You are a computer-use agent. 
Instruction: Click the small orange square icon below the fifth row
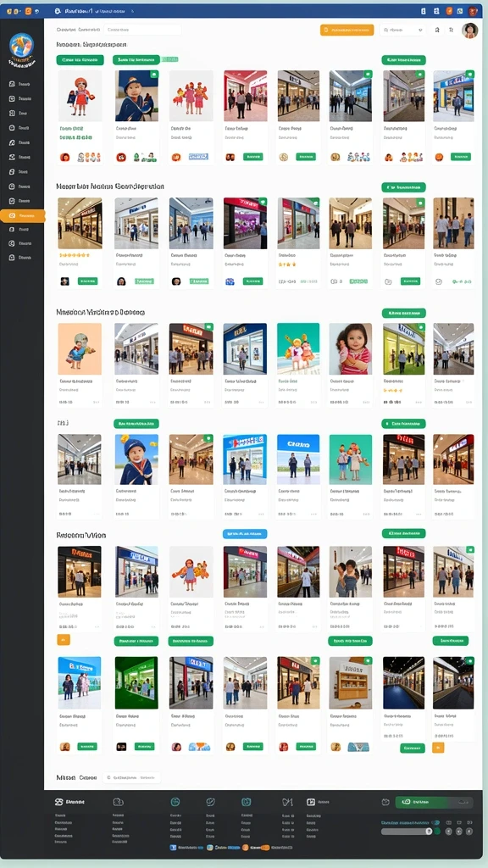pos(64,640)
